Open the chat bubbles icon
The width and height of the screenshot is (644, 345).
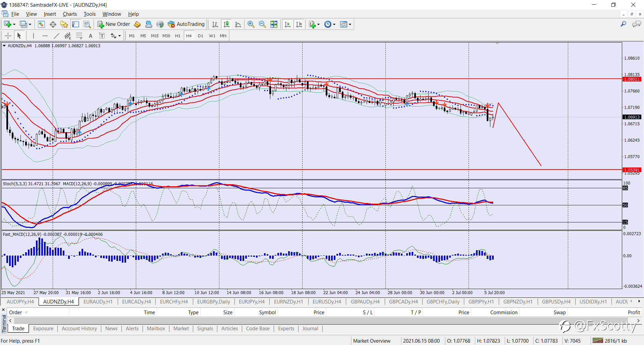coord(636,24)
